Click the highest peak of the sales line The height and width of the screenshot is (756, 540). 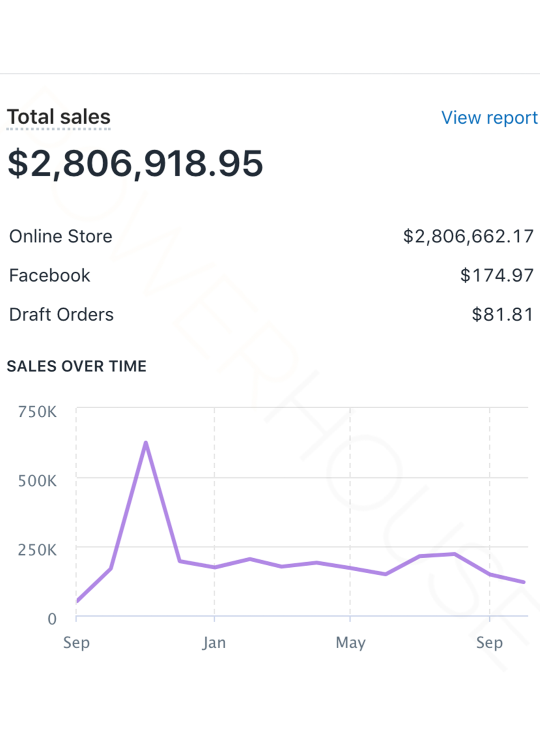point(145,443)
